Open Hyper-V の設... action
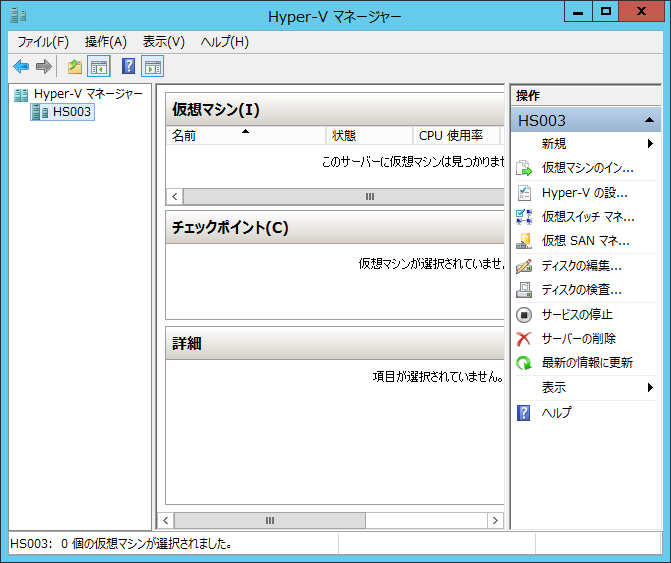 click(x=585, y=193)
